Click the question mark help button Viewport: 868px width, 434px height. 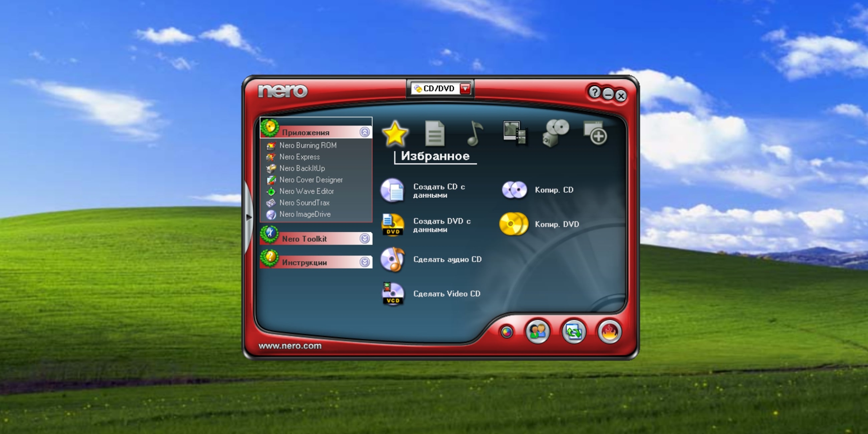point(594,92)
